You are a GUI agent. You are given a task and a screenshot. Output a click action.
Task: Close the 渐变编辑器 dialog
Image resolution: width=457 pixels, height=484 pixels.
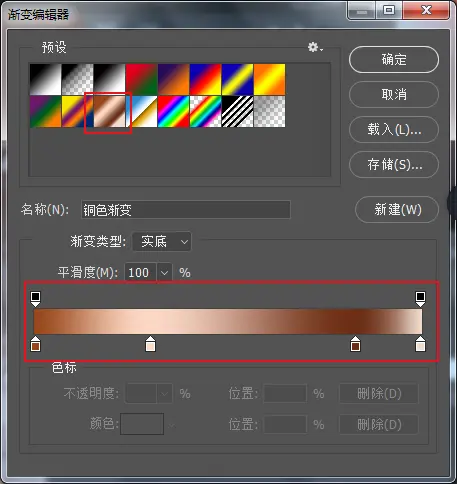click(x=426, y=10)
